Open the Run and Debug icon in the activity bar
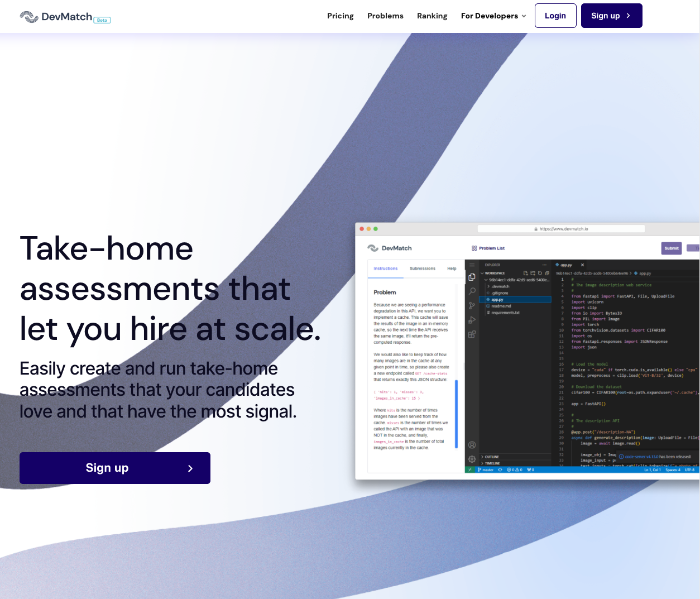The height and width of the screenshot is (599, 700). point(472,320)
